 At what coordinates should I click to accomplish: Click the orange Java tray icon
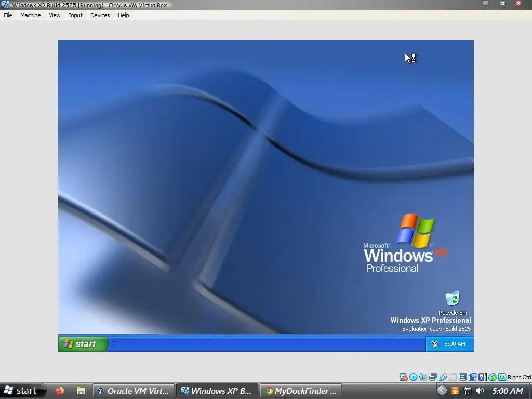pyautogui.click(x=455, y=391)
